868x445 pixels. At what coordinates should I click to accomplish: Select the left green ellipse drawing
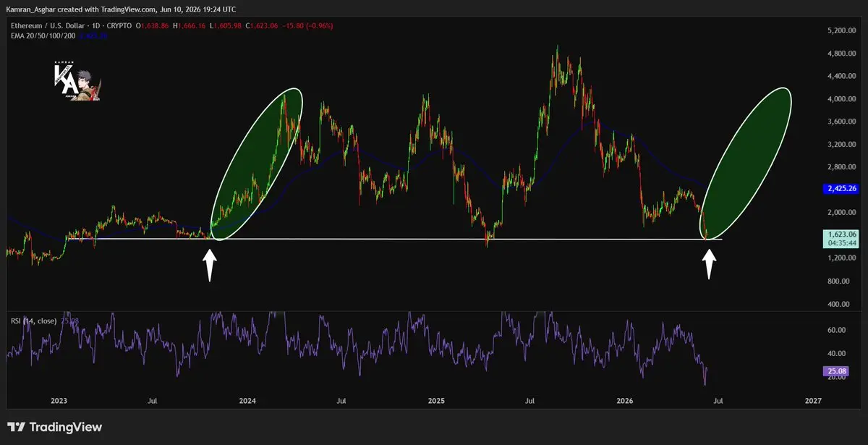coord(257,164)
